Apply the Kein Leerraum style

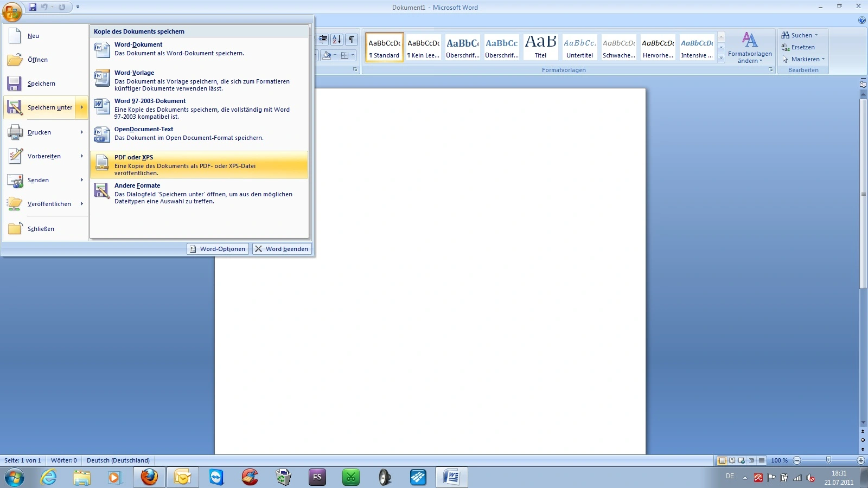tap(424, 47)
